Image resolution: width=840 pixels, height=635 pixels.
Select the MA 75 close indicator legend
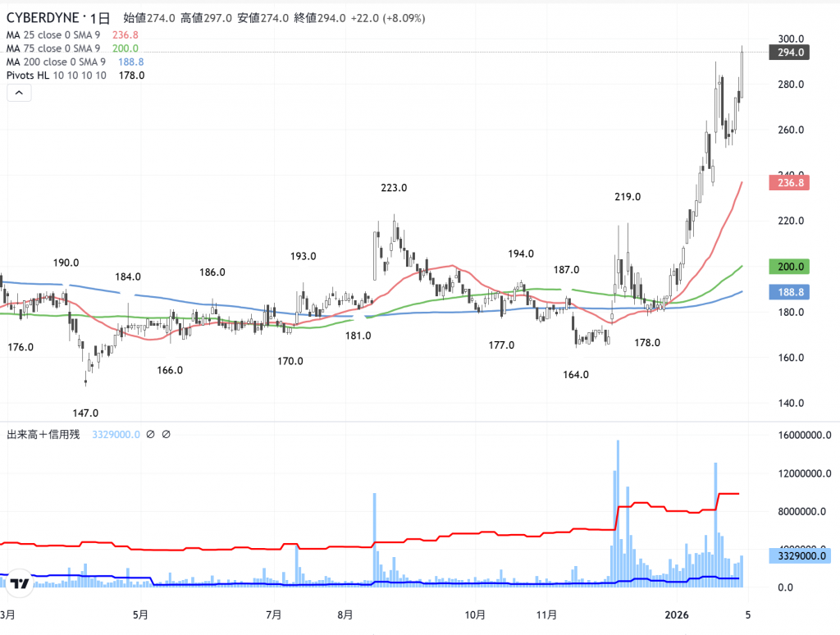tap(56, 48)
